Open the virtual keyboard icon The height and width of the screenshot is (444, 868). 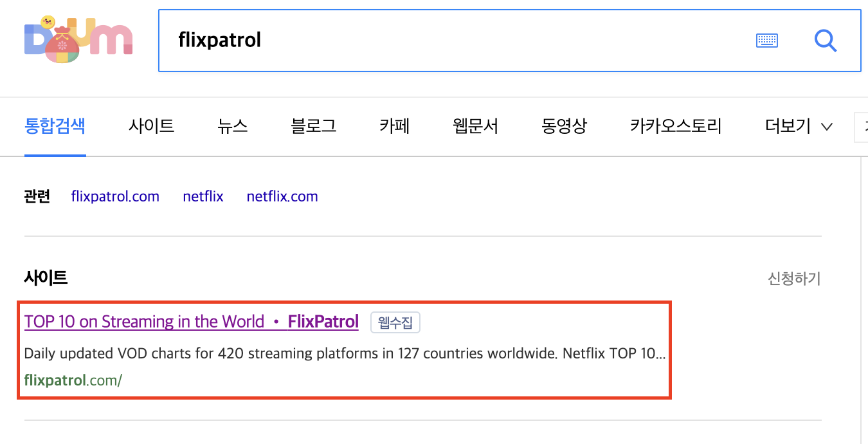click(766, 41)
